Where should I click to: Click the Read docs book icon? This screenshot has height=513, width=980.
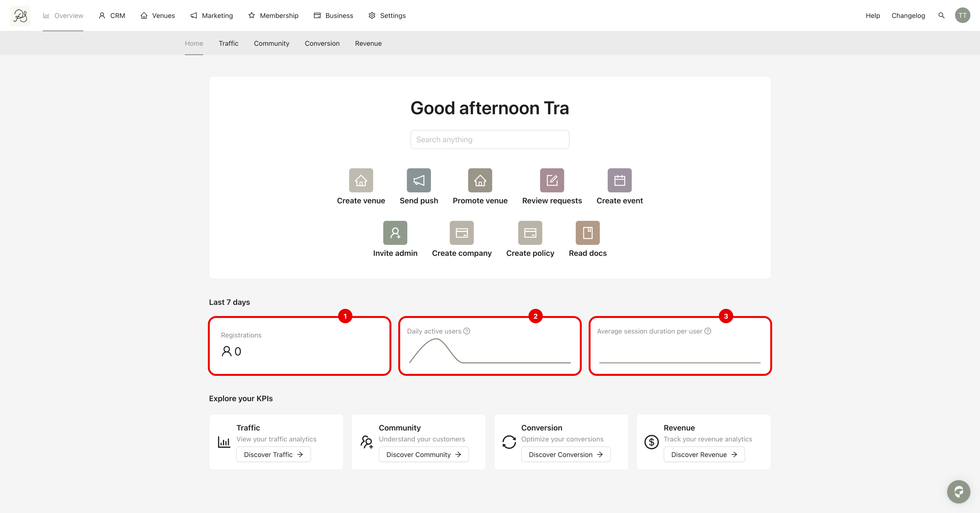coord(587,233)
